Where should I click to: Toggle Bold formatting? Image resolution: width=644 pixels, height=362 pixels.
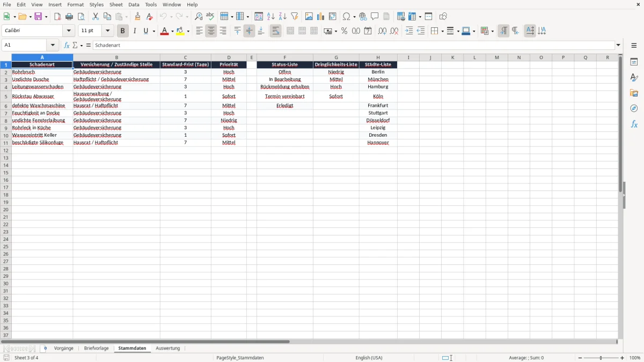click(x=122, y=31)
